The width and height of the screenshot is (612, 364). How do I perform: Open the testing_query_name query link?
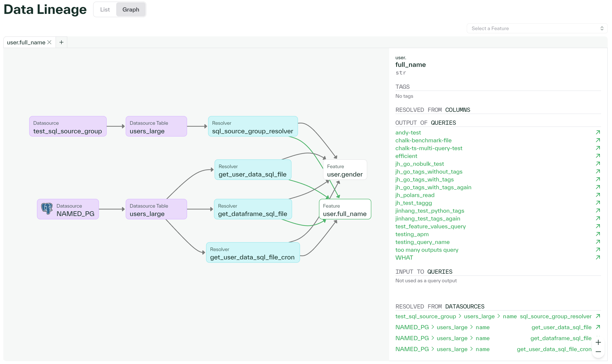(x=422, y=242)
